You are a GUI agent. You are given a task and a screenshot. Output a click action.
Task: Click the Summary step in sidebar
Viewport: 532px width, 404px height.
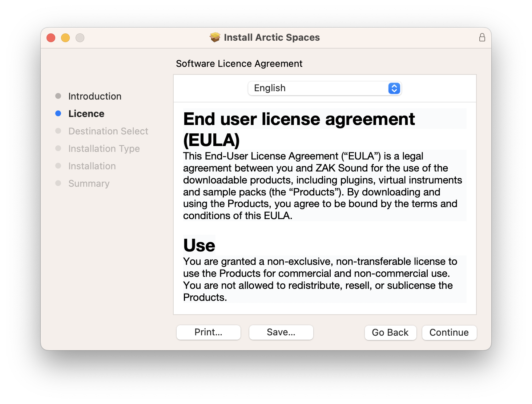(89, 183)
